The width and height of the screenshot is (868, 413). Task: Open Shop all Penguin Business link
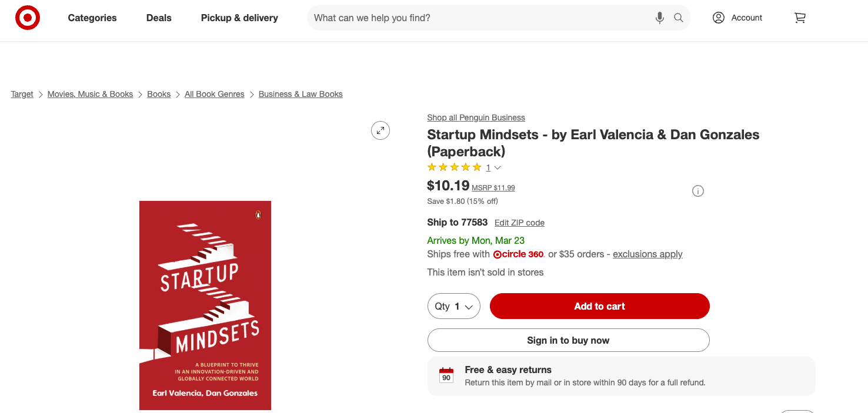[x=476, y=117]
